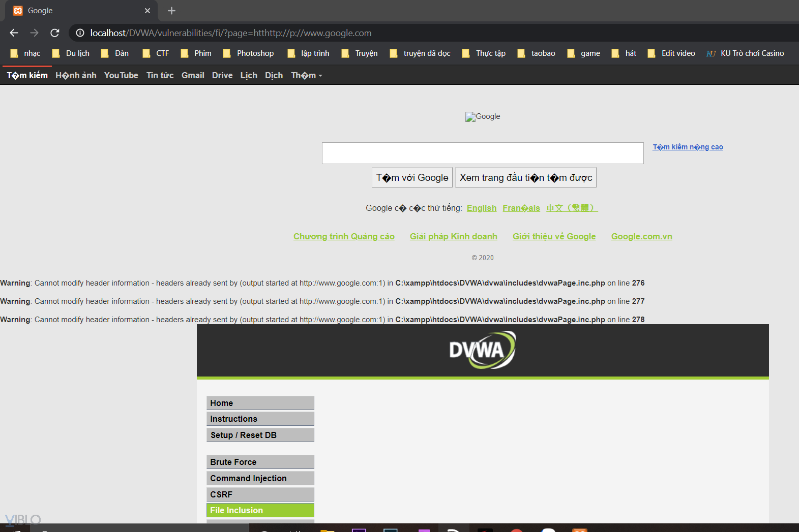Open the Tìm kiếm nâng cao link
Image resolution: width=799 pixels, height=532 pixels.
(688, 147)
